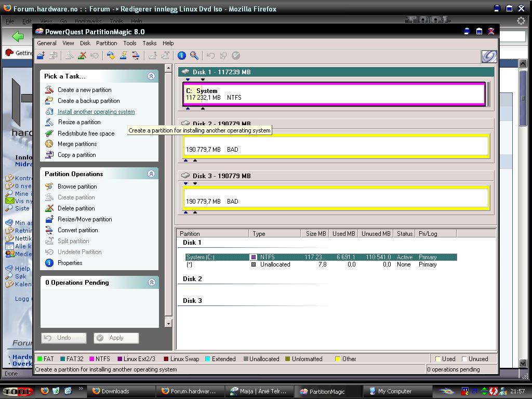The image size is (532, 399).
Task: Click the Resize/Move partition operation
Action: coord(85,219)
